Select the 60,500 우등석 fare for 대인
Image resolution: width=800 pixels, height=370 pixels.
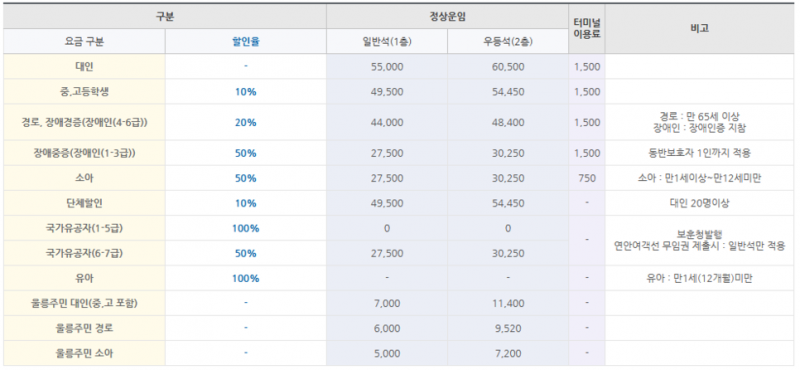(508, 67)
